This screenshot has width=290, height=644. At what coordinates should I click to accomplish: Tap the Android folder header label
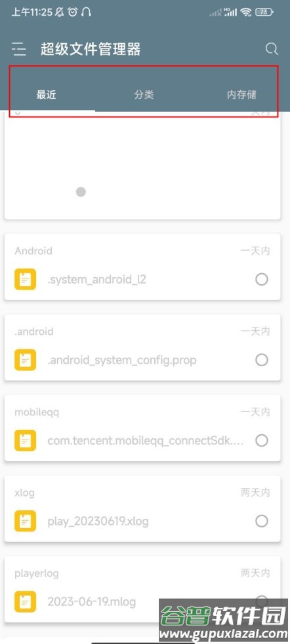pos(33,250)
